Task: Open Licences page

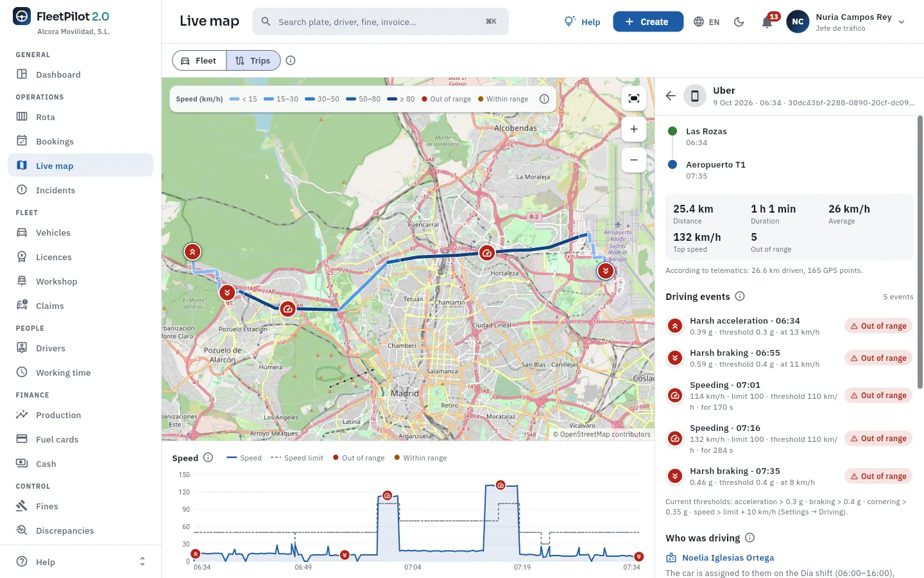Action: tap(81, 257)
